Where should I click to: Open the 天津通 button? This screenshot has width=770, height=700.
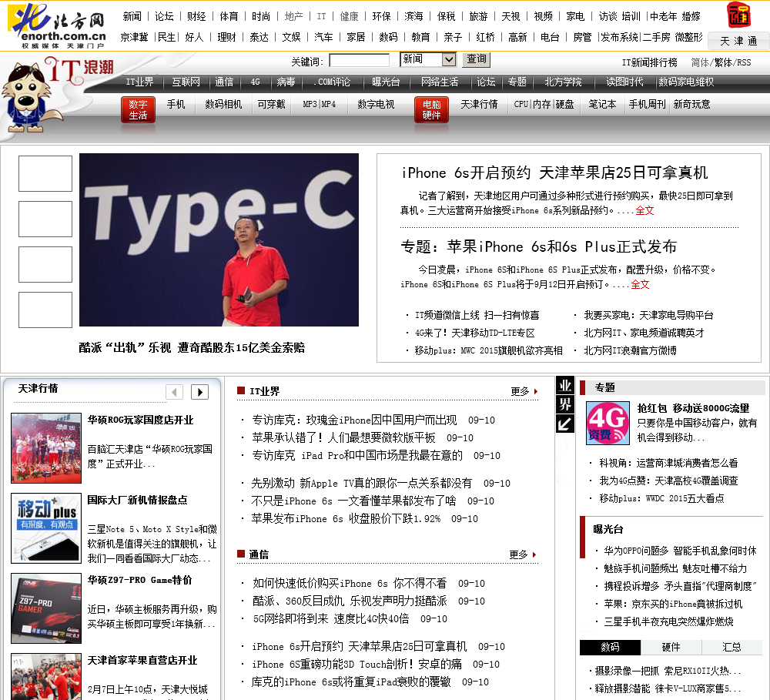pos(738,42)
